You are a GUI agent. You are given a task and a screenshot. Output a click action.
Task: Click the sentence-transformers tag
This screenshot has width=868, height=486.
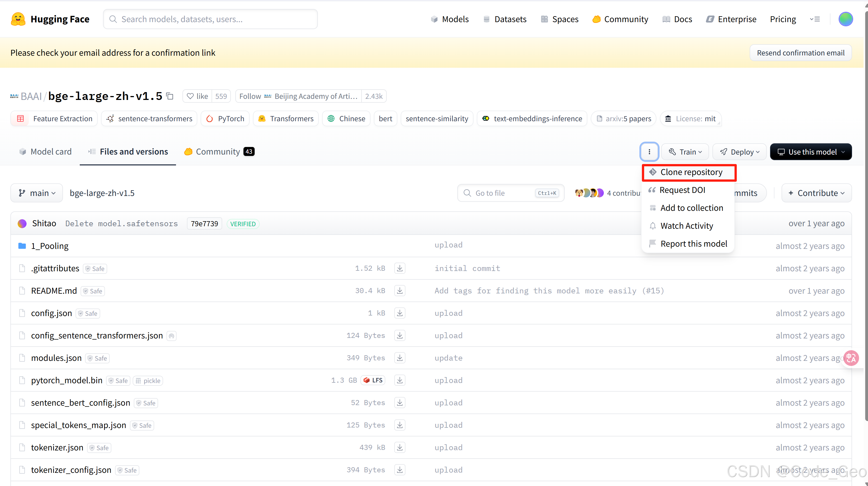coord(149,119)
